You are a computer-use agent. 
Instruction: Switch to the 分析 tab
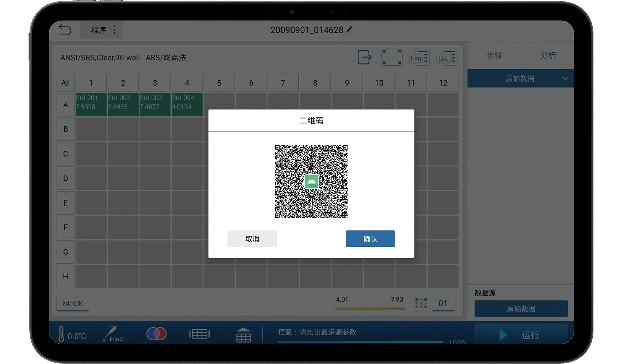[x=548, y=55]
